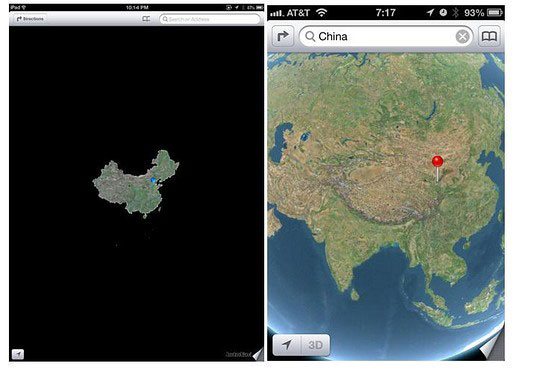Viewport: 553px width, 369px height.
Task: Toggle the 3D view button
Action: (315, 345)
